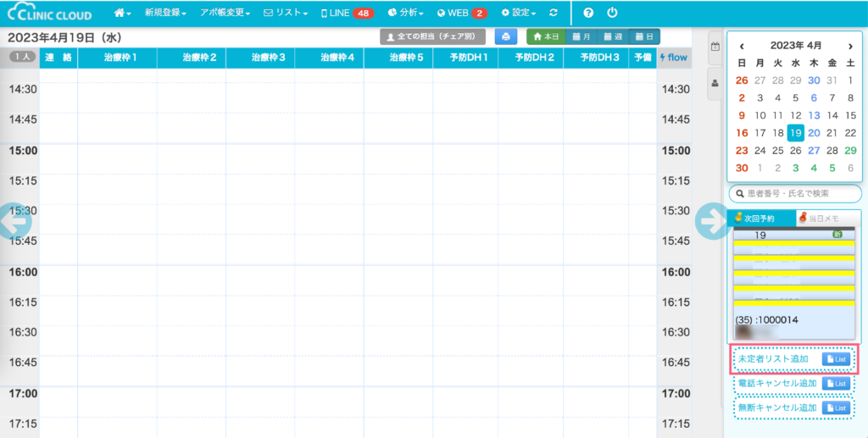
Task: Click the 全ての担当（チェア別） button
Action: tap(432, 37)
